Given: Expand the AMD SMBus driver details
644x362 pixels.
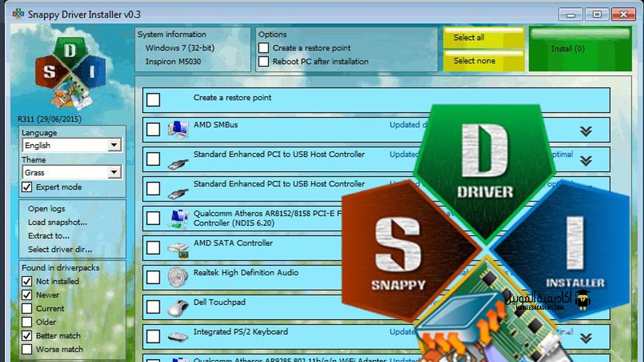Looking at the screenshot, I should point(585,131).
